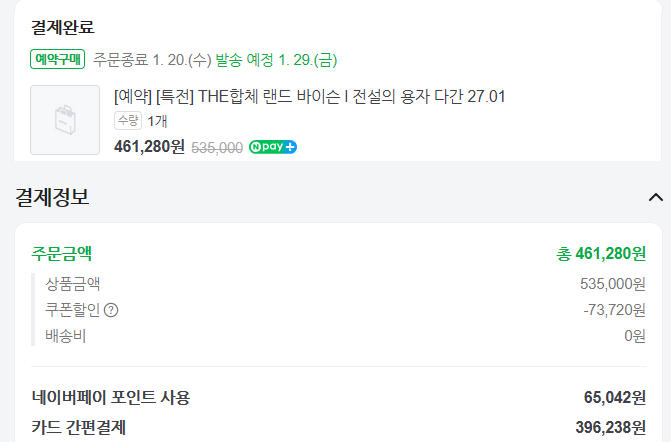Viewport: 671px width, 442px height.
Task: Click the 수량 quantity badge
Action: click(128, 121)
